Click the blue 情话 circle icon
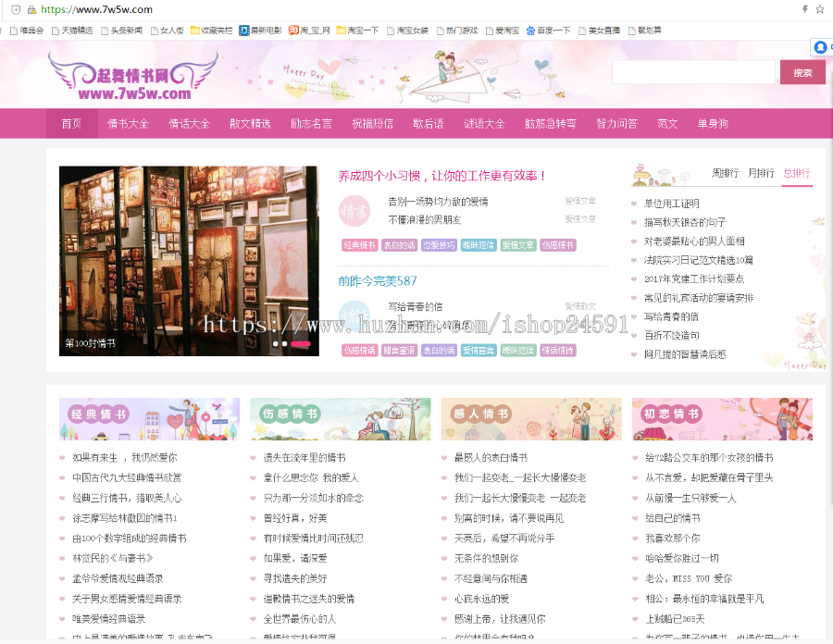 point(354,316)
